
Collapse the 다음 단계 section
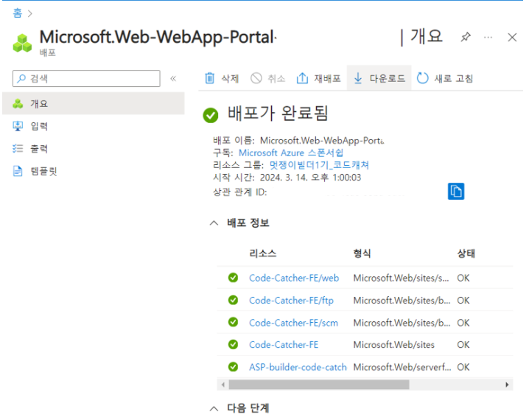point(214,408)
